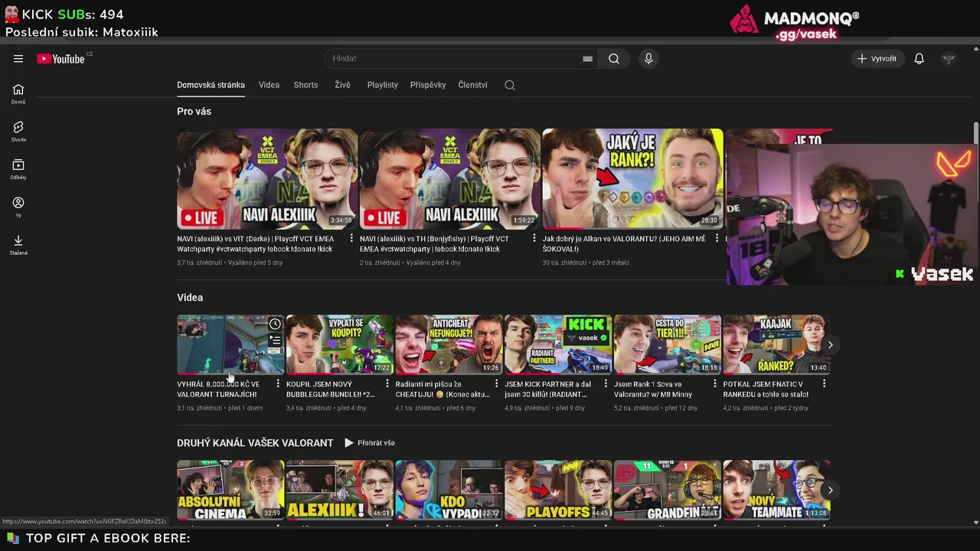
Task: Open the GRANDFINAL thumbnail
Action: tap(668, 491)
